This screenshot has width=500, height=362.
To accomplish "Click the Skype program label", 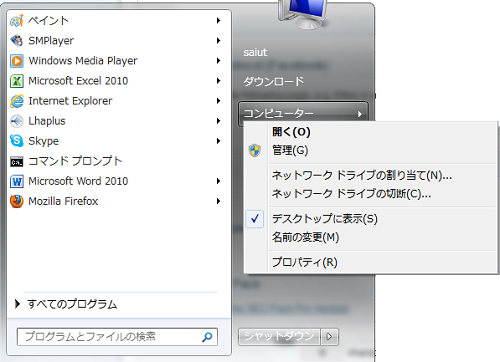I will (44, 141).
